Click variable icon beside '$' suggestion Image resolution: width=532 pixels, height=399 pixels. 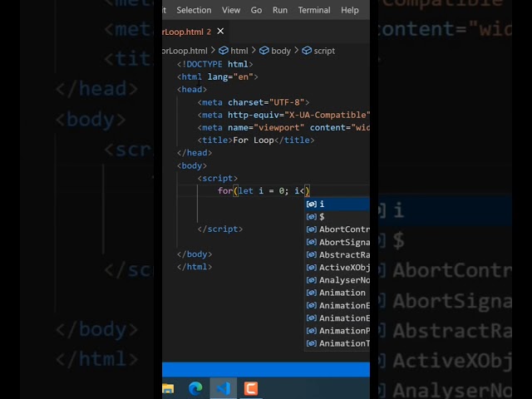[312, 216]
